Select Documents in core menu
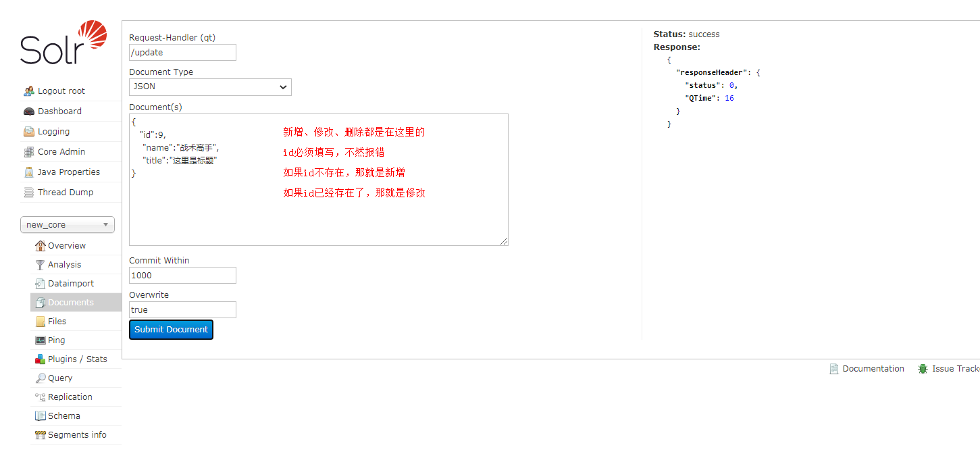The width and height of the screenshot is (980, 456). click(x=76, y=303)
